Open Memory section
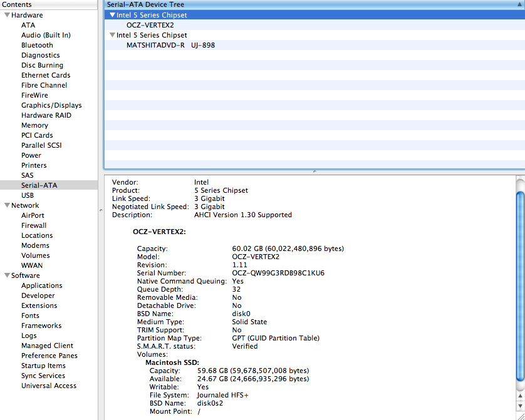 point(34,125)
